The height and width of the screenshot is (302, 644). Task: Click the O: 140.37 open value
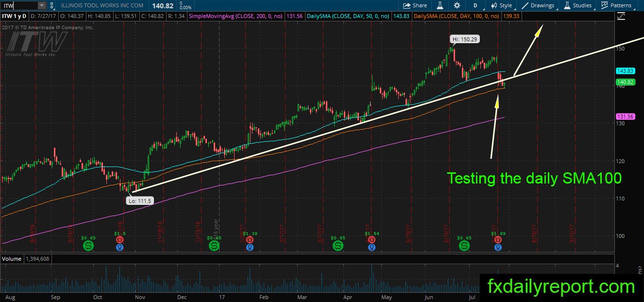[73, 16]
